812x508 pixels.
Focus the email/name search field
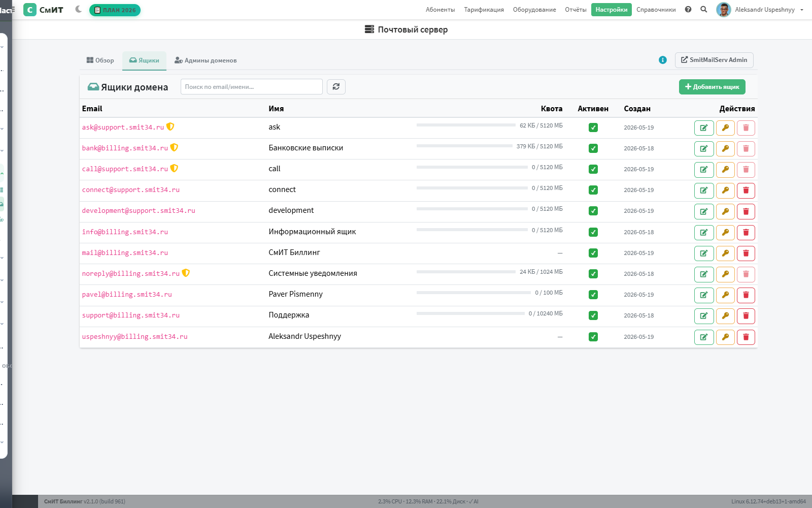tap(252, 87)
